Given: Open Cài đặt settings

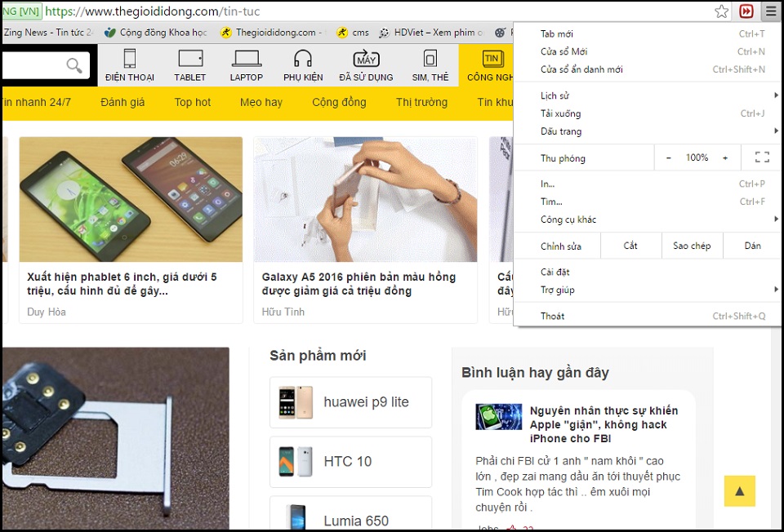Looking at the screenshot, I should coord(648,273).
